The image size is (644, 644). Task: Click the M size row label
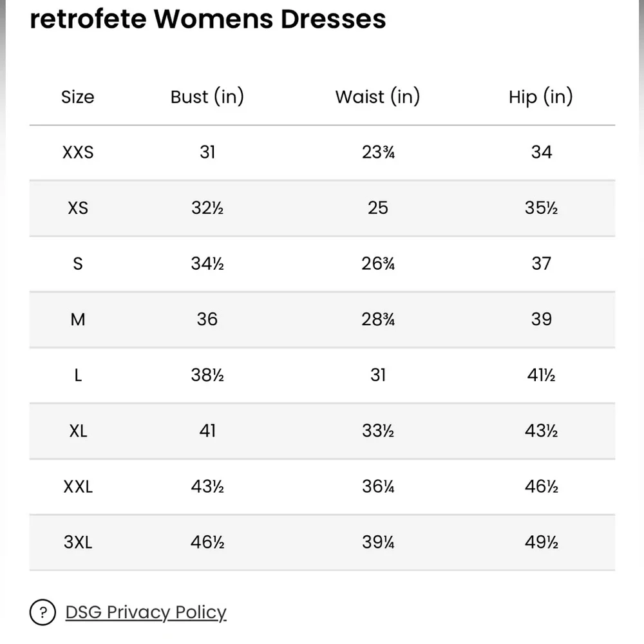[78, 319]
